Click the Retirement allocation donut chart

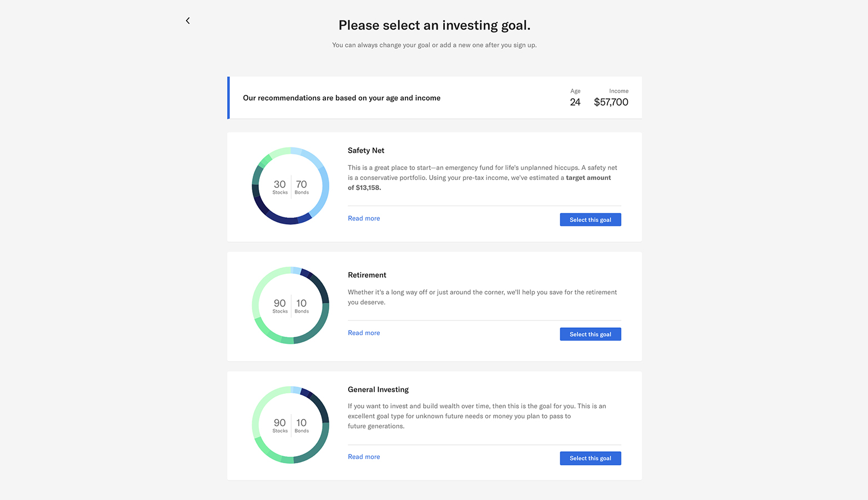[x=290, y=305]
